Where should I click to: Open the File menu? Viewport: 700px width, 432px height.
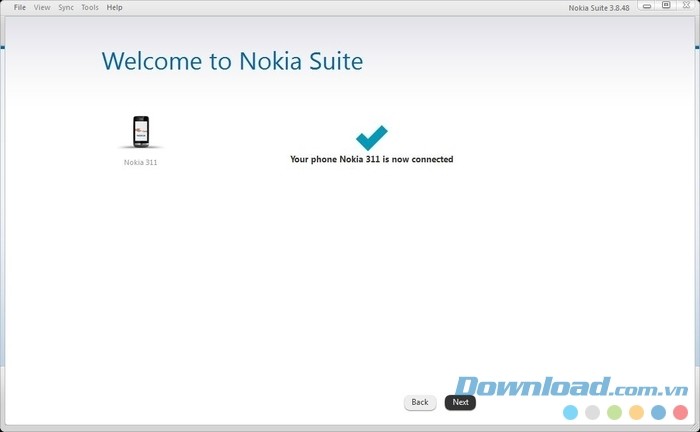click(20, 8)
